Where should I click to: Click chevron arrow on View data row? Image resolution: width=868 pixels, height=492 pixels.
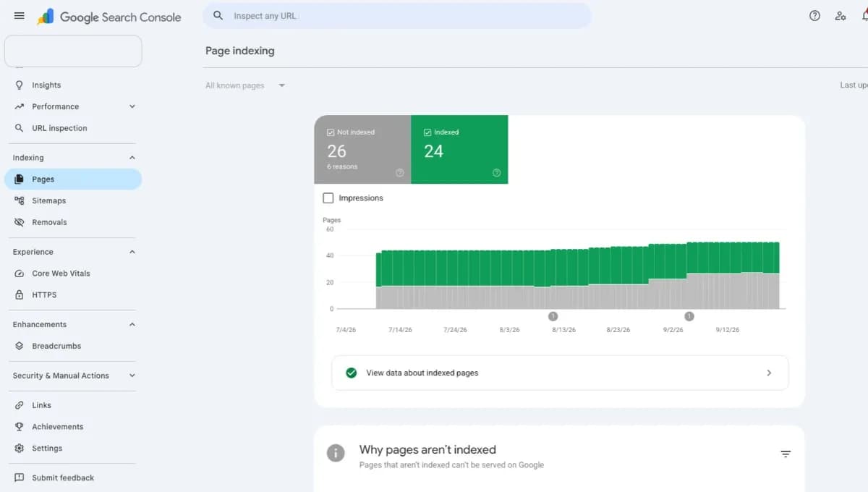[x=769, y=373]
